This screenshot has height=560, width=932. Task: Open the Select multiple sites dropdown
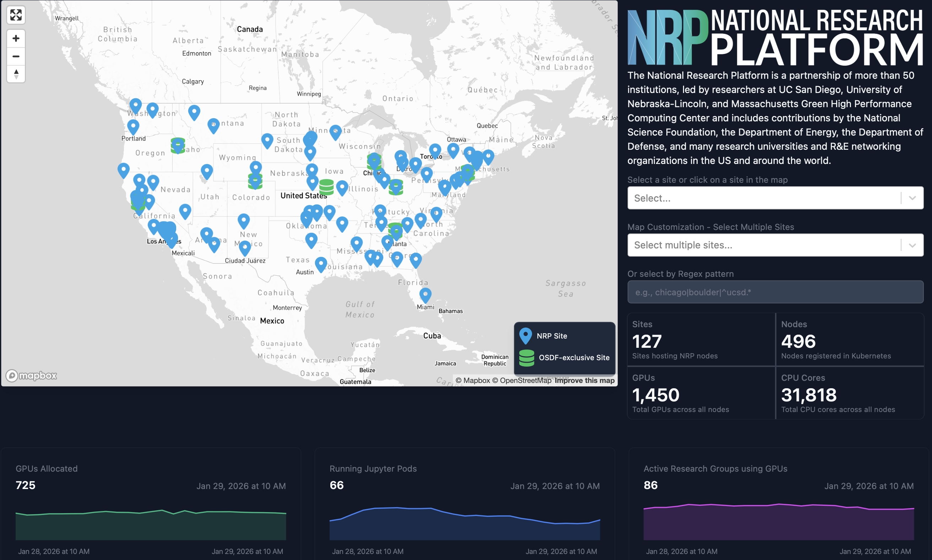(775, 245)
